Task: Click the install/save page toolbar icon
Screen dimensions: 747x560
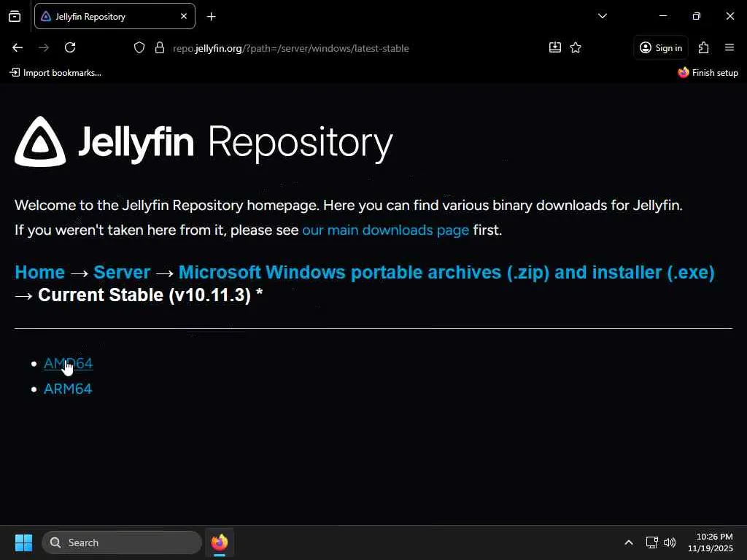Action: pos(555,47)
